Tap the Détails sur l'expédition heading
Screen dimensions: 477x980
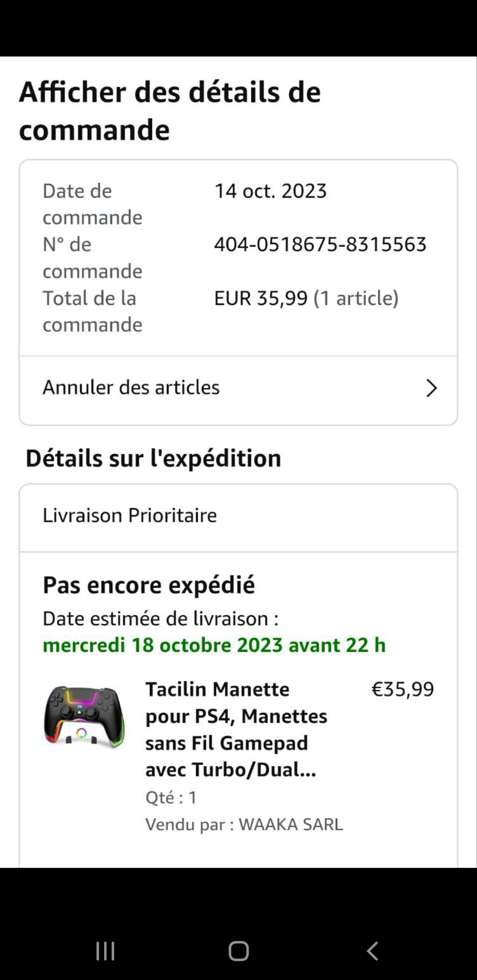(x=153, y=458)
